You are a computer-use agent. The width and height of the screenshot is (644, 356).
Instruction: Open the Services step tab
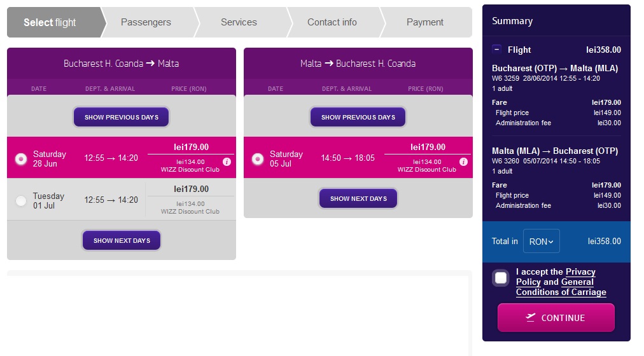(x=239, y=22)
